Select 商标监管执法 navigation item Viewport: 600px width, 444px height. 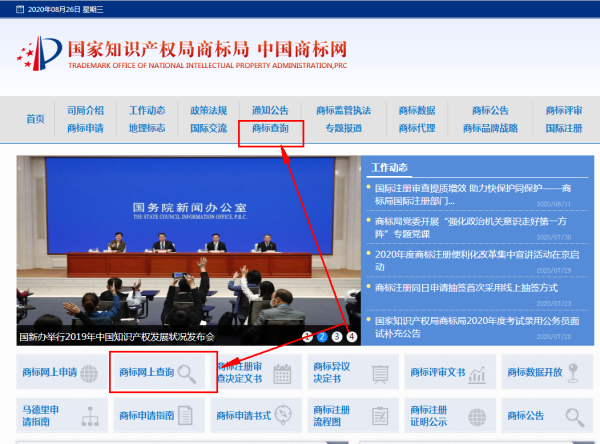click(x=343, y=110)
